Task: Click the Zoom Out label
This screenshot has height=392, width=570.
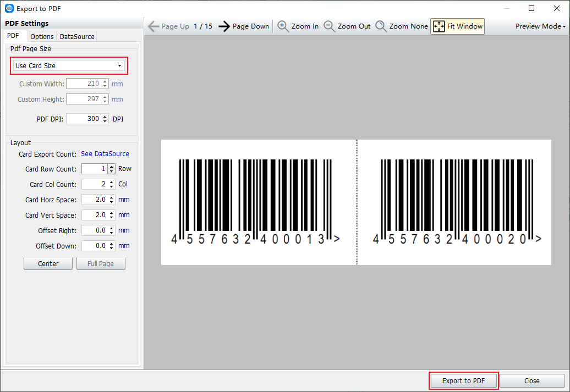Action: coord(354,26)
